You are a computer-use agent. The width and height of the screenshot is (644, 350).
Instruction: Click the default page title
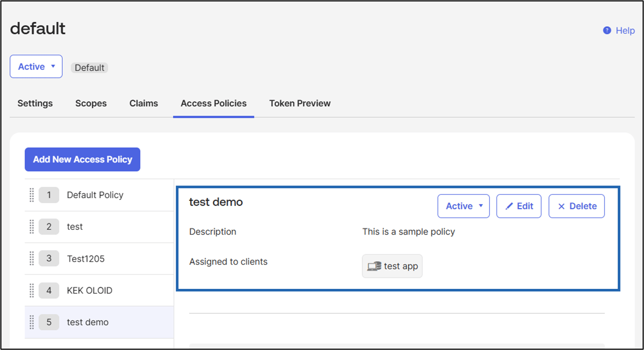[38, 28]
